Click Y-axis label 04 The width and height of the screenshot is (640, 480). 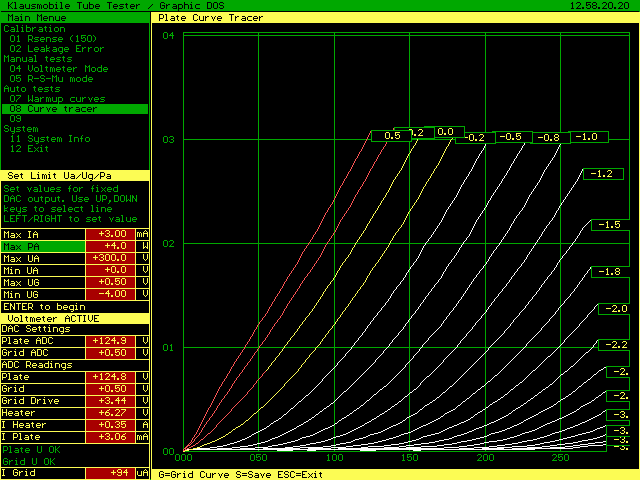(x=168, y=36)
